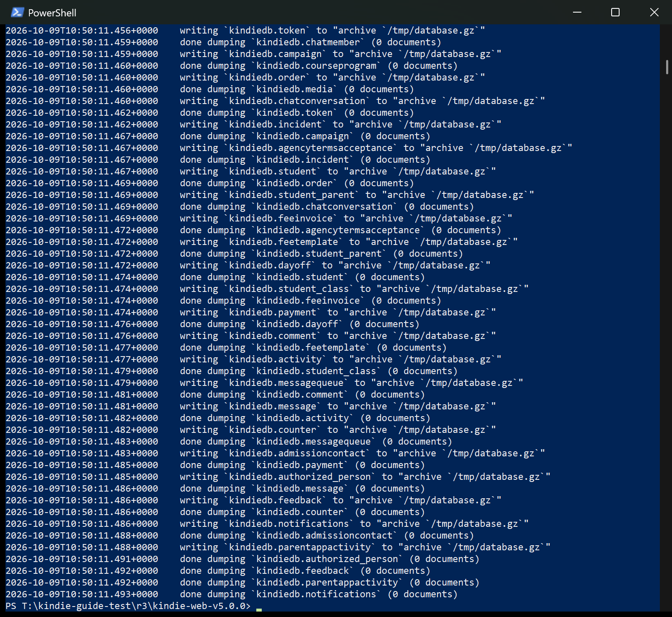Select the line 'done dumping kindiedb.admissioncontact'
The width and height of the screenshot is (672, 617).
[240, 536]
